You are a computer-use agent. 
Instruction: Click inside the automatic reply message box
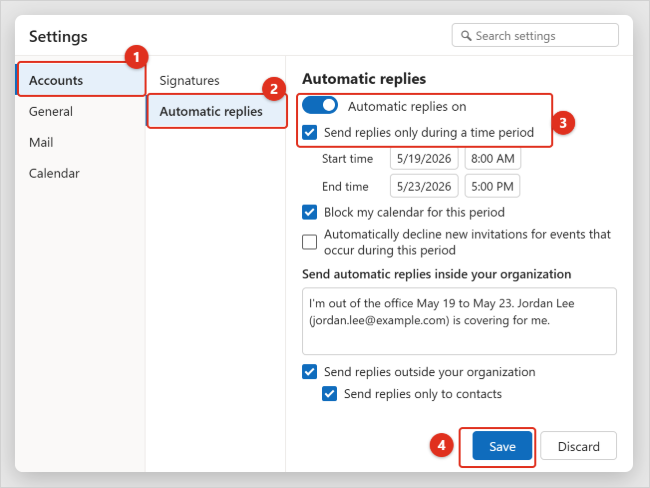(x=459, y=321)
